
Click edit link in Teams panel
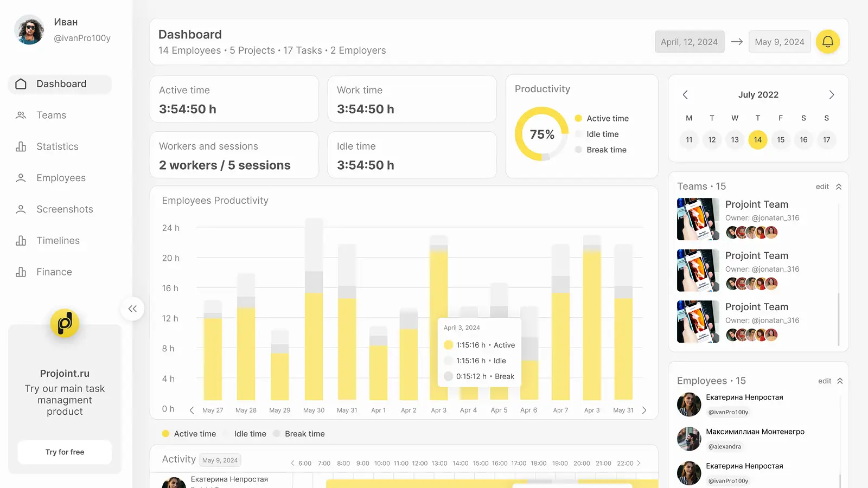(822, 187)
